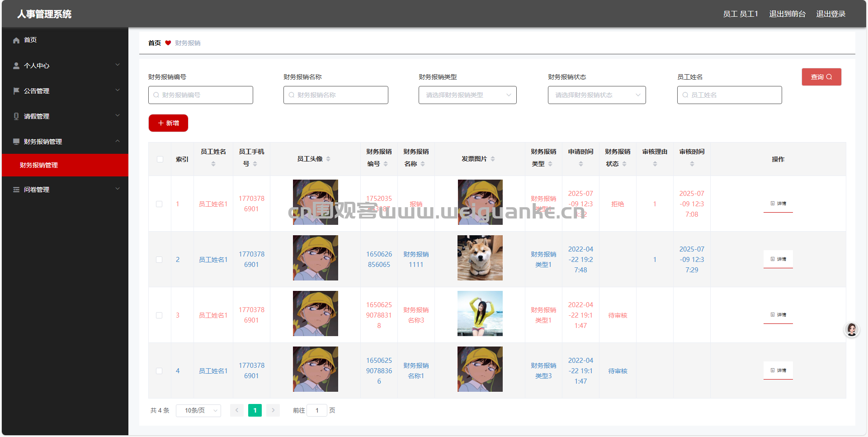Toggle the select-all header checkbox
This screenshot has width=868, height=437.
160,159
